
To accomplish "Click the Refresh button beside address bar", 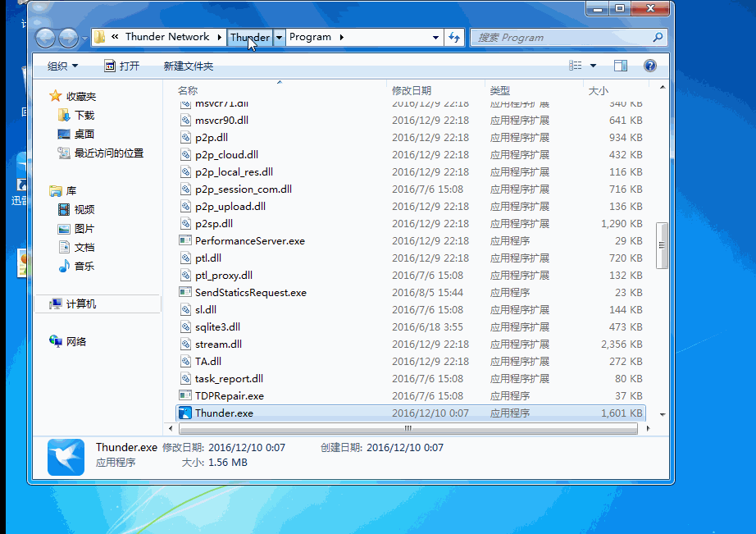I will point(455,38).
